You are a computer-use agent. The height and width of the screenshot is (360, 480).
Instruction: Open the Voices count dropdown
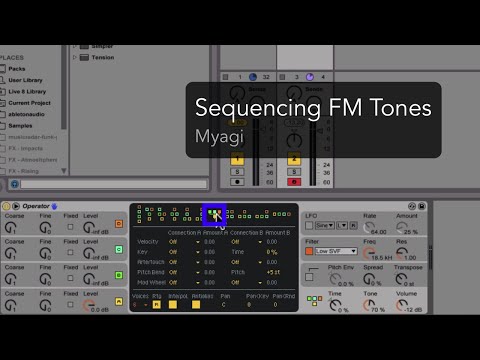140,305
